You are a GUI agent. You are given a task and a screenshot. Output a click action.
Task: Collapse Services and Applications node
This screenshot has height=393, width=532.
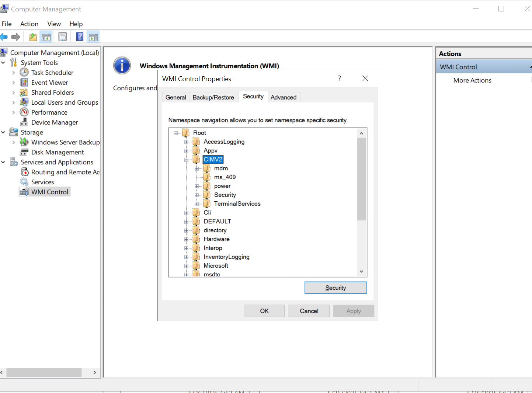point(3,162)
